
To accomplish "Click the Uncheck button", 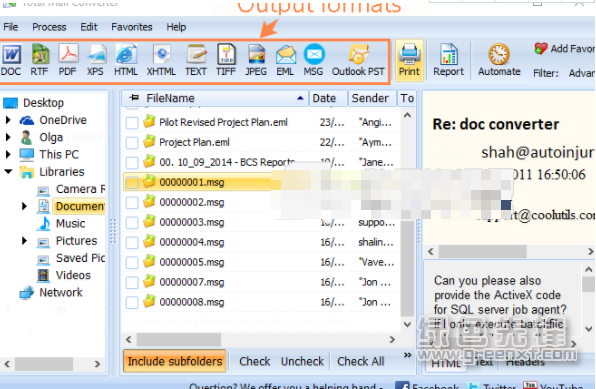I will [x=302, y=361].
